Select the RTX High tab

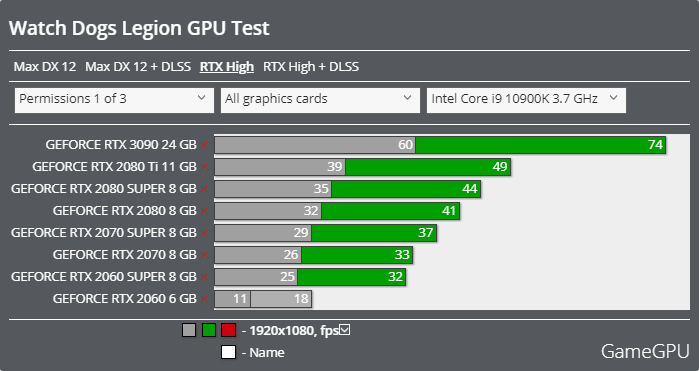pos(227,67)
